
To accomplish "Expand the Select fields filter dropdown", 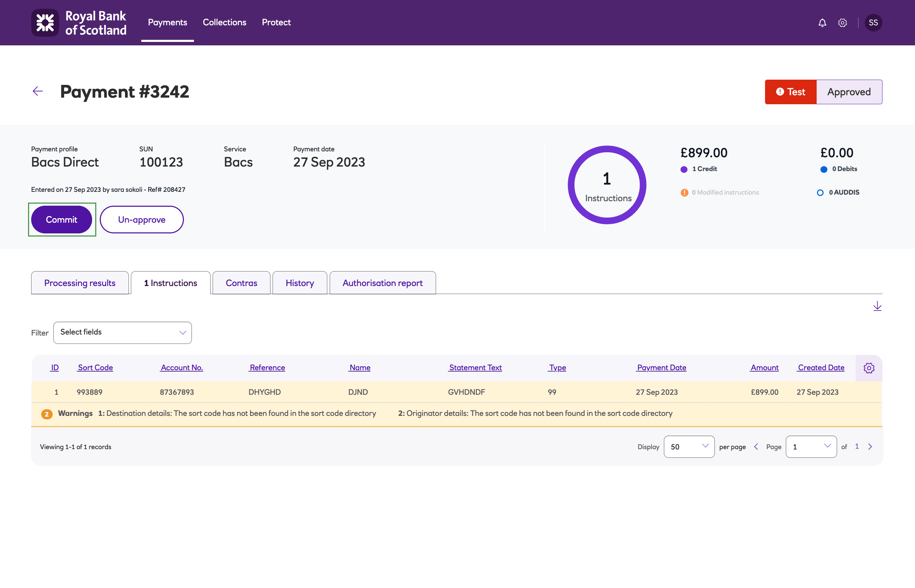I will (x=123, y=332).
